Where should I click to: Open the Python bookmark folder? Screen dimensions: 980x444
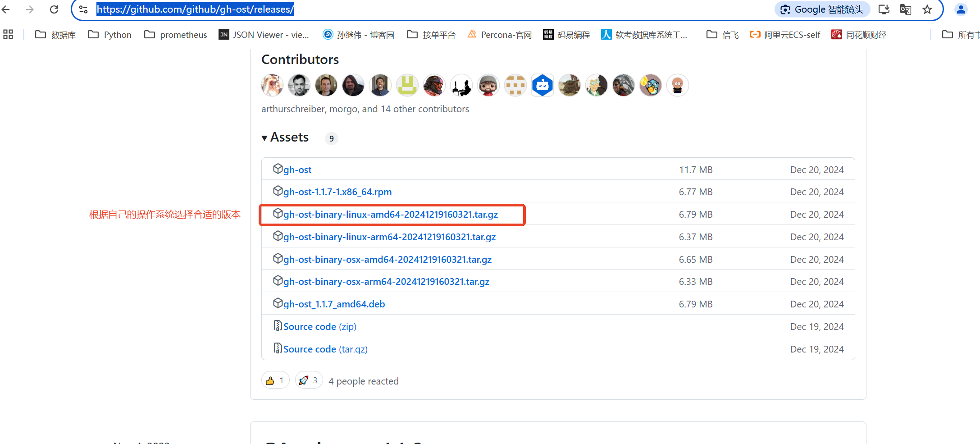coord(110,35)
